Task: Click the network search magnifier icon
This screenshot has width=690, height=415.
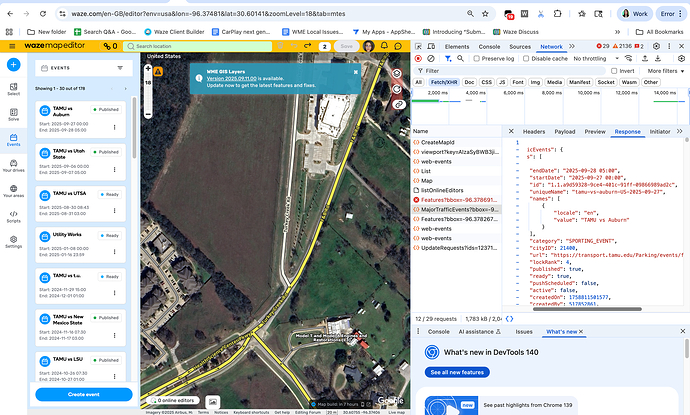Action: click(x=460, y=58)
